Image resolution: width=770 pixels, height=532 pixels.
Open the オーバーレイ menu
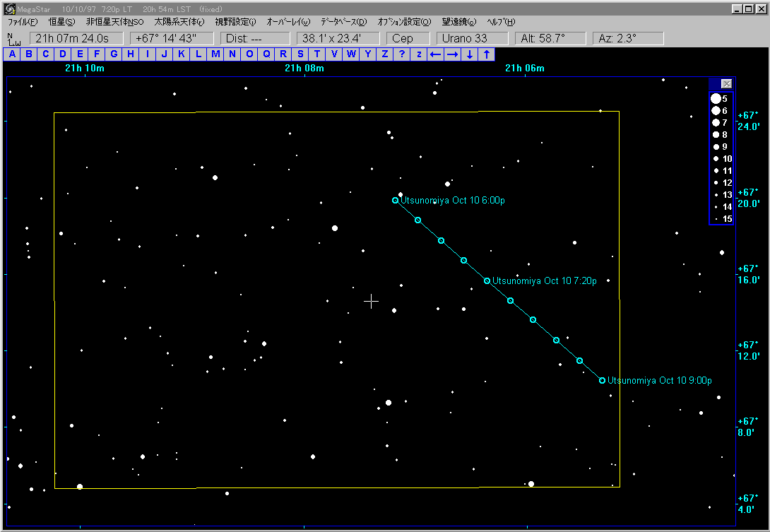(289, 22)
